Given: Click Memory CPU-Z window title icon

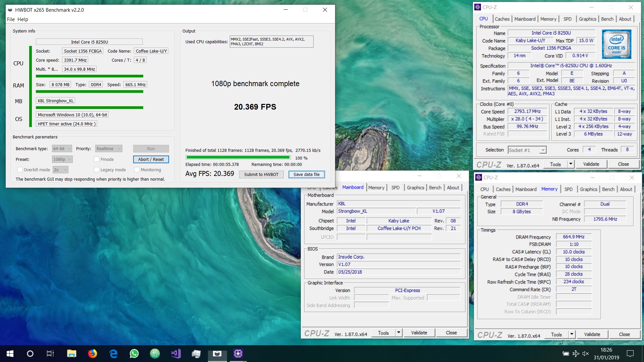Looking at the screenshot, I should [479, 177].
